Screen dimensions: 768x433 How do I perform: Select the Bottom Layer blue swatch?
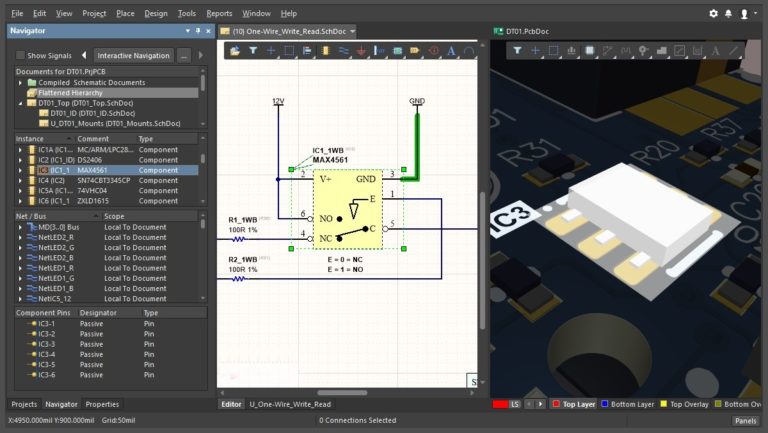coord(604,404)
